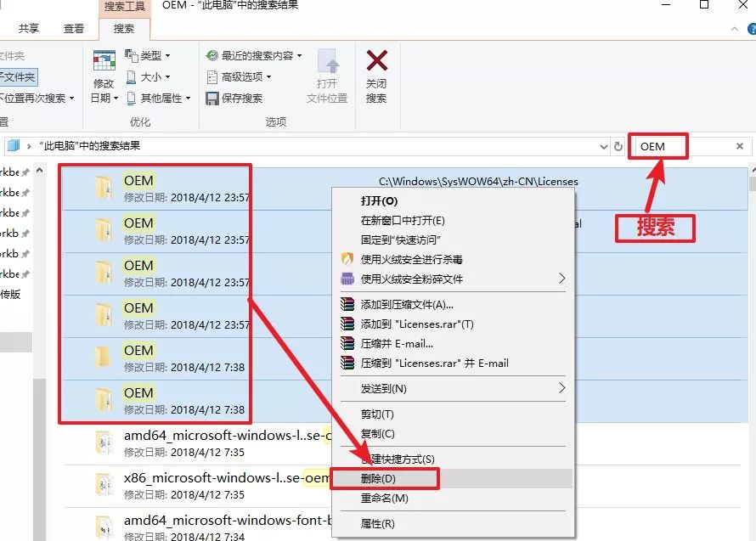Click the refresh button beside address bar
756x541 pixels.
click(x=618, y=147)
